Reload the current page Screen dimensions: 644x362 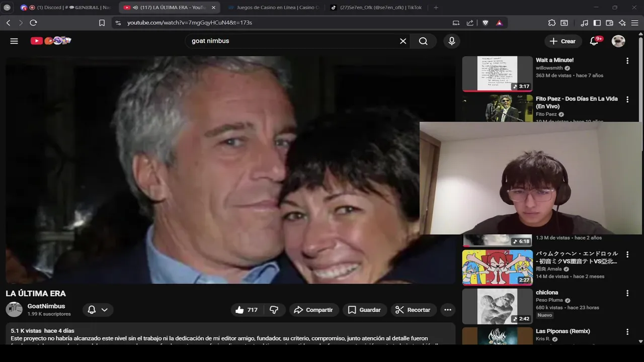pyautogui.click(x=33, y=23)
